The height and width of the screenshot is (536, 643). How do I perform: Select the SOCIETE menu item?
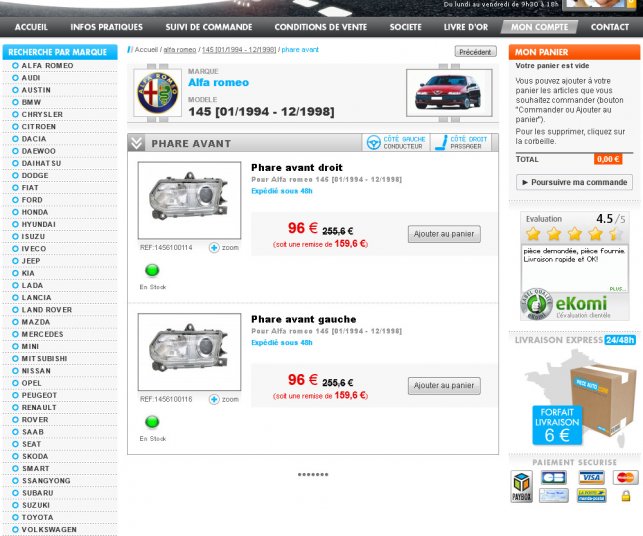coord(406,27)
